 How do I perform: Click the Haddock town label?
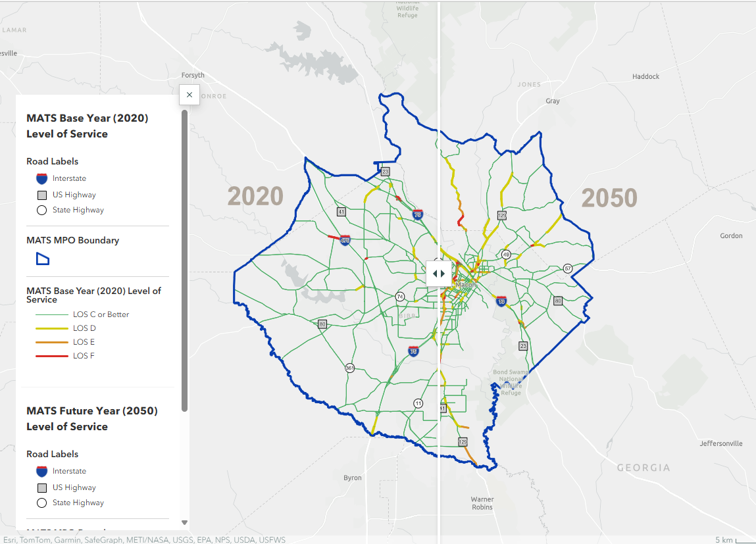[646, 76]
